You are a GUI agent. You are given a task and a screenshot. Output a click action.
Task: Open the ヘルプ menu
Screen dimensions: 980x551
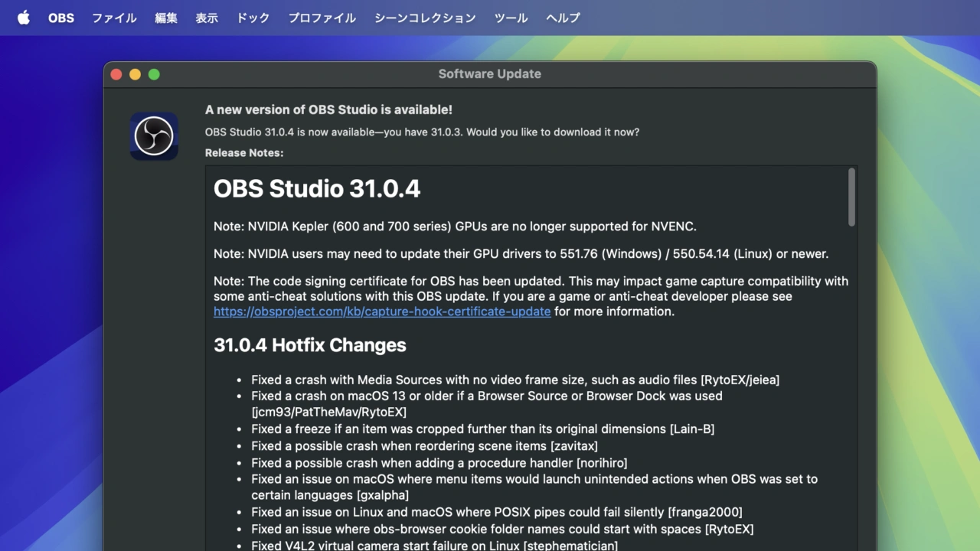563,18
